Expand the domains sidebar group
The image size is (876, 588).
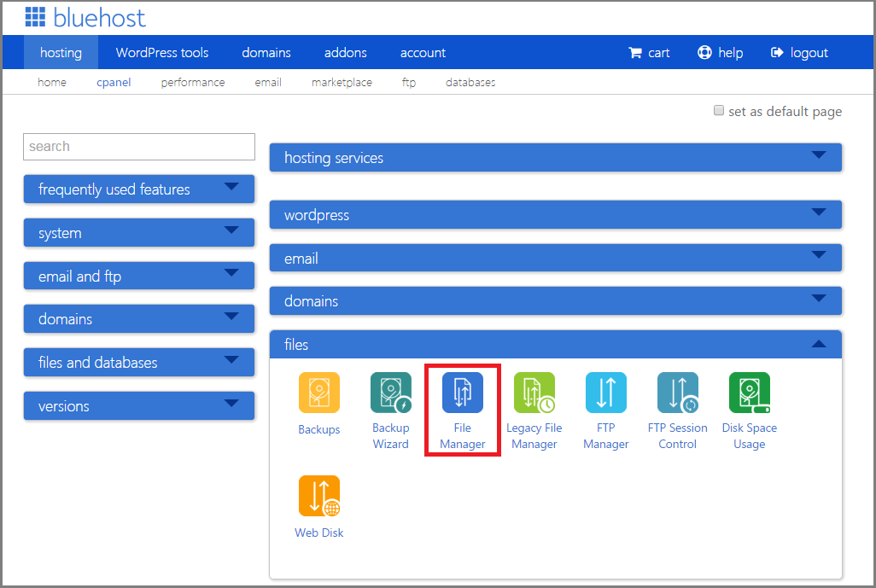[139, 319]
